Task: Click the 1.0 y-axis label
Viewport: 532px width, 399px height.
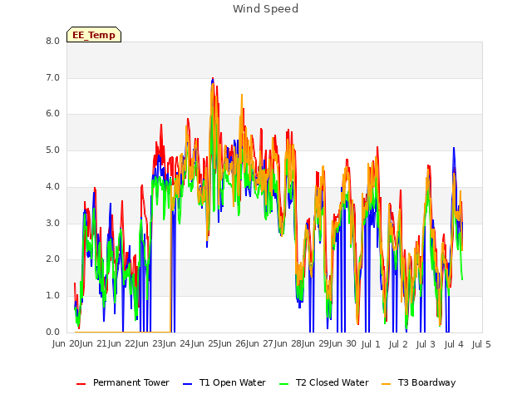Action: point(52,296)
